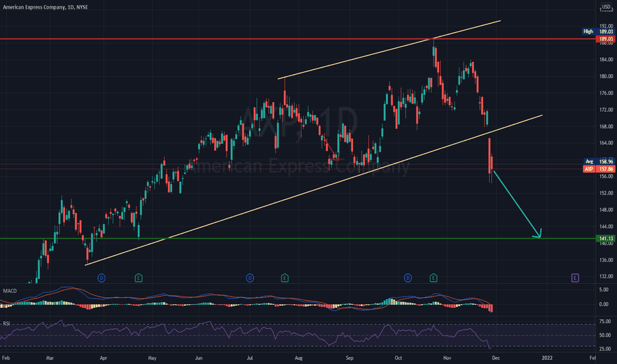Click the 164.00 price axis value
Viewport: 617px width, 364px height.
pyautogui.click(x=606, y=143)
